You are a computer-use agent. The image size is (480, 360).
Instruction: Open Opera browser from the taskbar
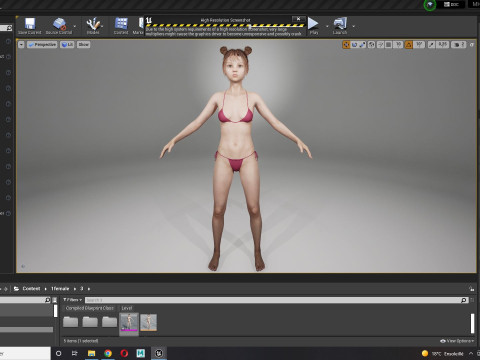[124, 353]
